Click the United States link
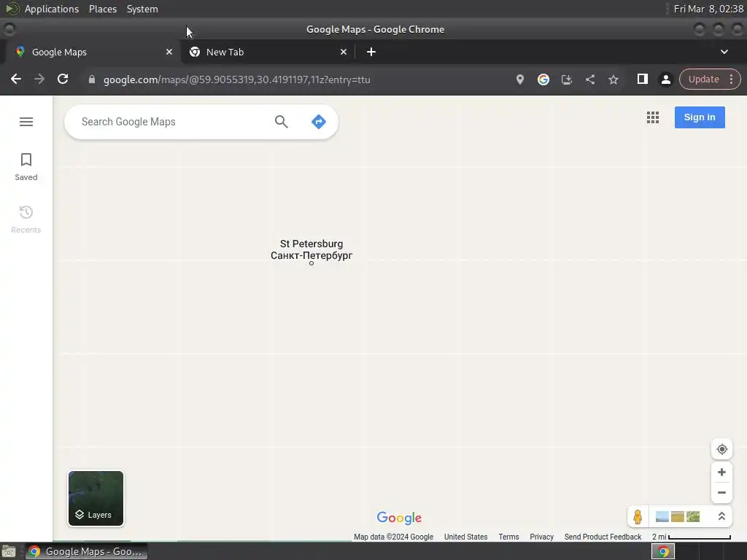Image resolution: width=747 pixels, height=560 pixels. click(465, 537)
